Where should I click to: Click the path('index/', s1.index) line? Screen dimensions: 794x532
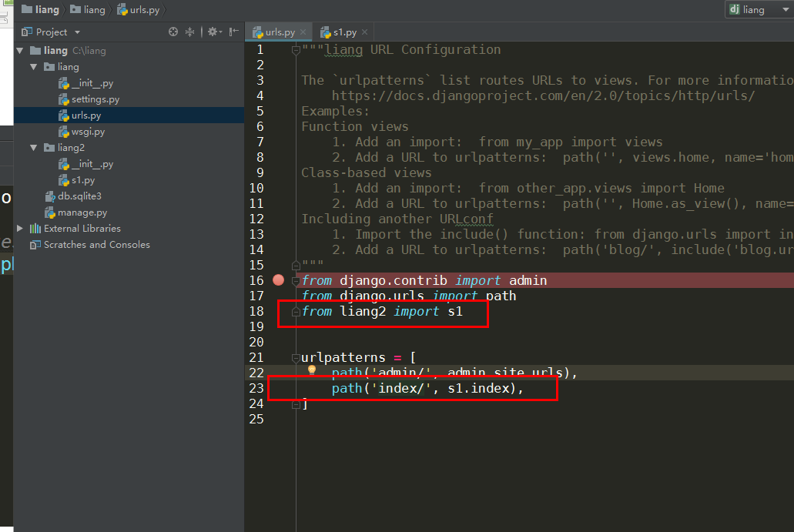tap(427, 388)
